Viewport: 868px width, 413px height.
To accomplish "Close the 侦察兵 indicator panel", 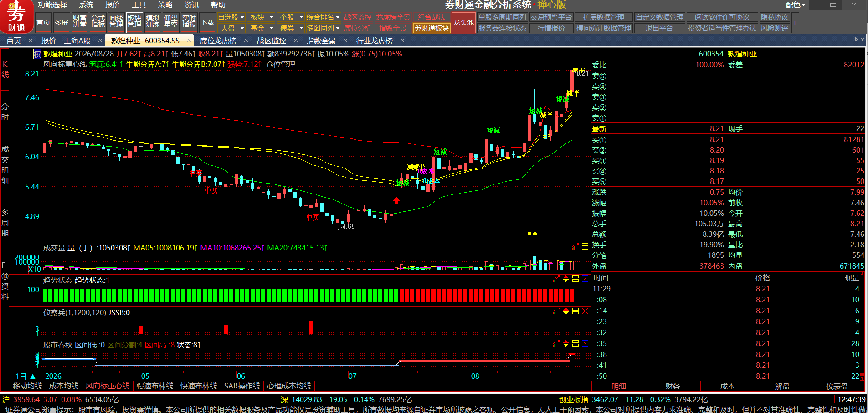I will click(585, 311).
